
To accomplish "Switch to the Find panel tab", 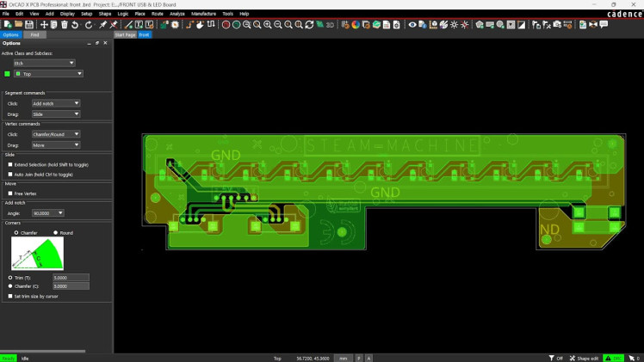I will click(35, 35).
